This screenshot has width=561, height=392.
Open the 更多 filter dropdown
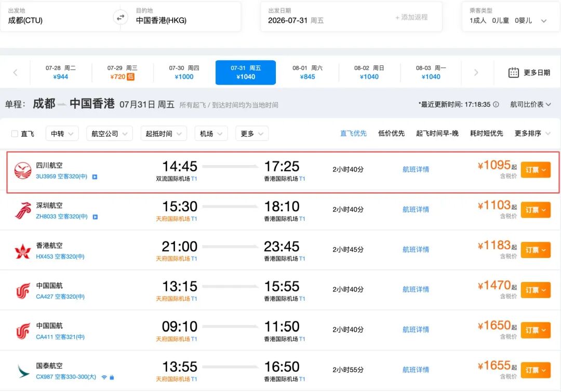click(x=252, y=133)
